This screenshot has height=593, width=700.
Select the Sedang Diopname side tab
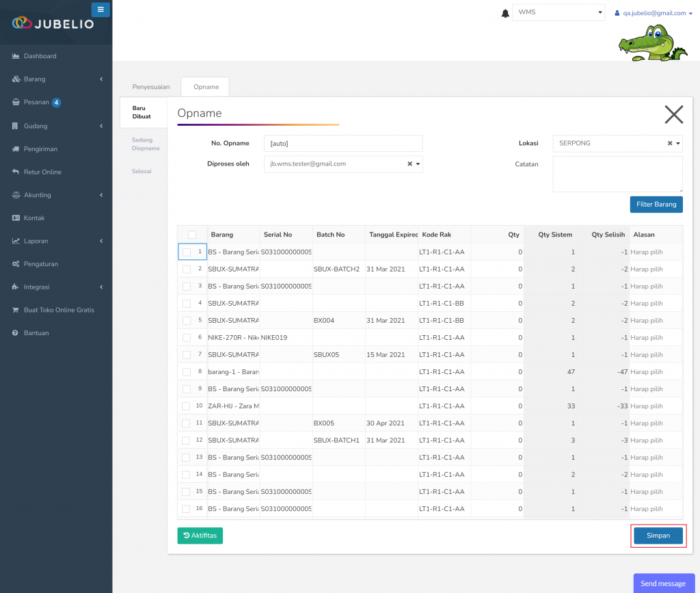click(x=146, y=144)
